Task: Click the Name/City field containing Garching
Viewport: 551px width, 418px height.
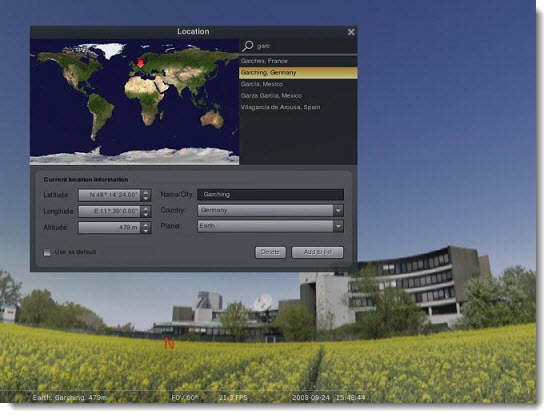Action: click(270, 195)
